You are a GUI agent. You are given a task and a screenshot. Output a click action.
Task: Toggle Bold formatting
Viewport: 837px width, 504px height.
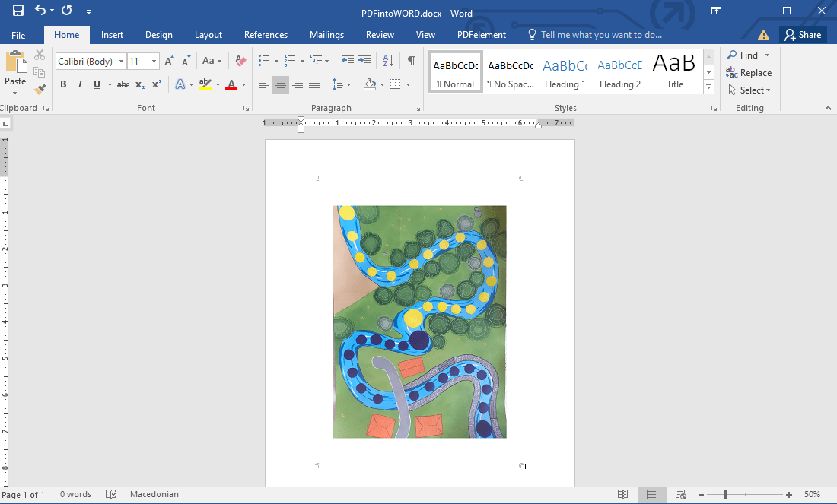(63, 84)
